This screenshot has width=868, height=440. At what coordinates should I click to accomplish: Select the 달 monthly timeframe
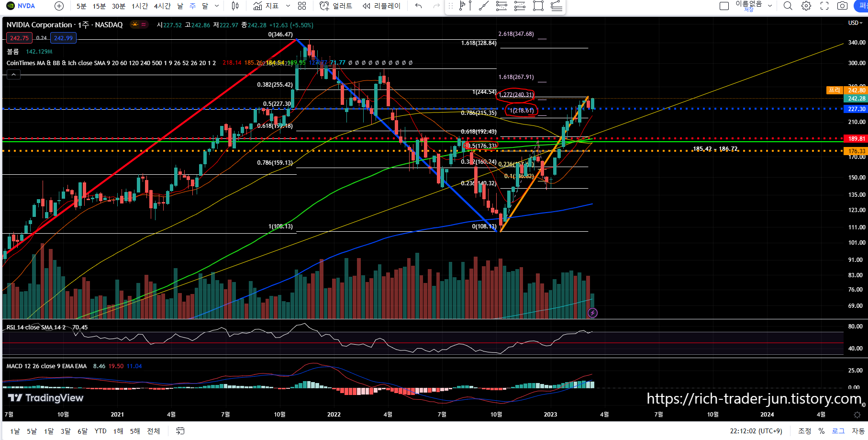[205, 6]
